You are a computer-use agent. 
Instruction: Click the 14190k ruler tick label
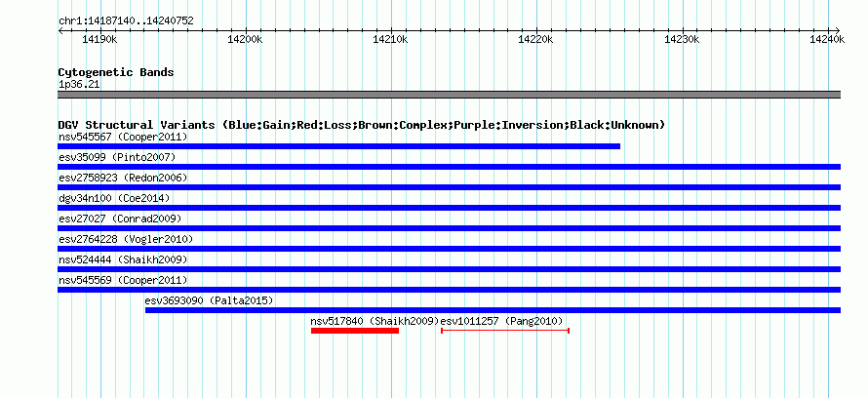(x=99, y=39)
